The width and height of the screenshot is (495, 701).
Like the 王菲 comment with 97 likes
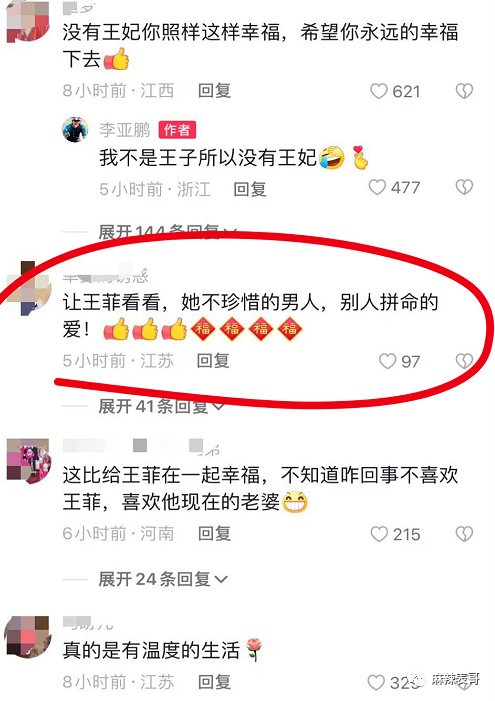pyautogui.click(x=387, y=361)
